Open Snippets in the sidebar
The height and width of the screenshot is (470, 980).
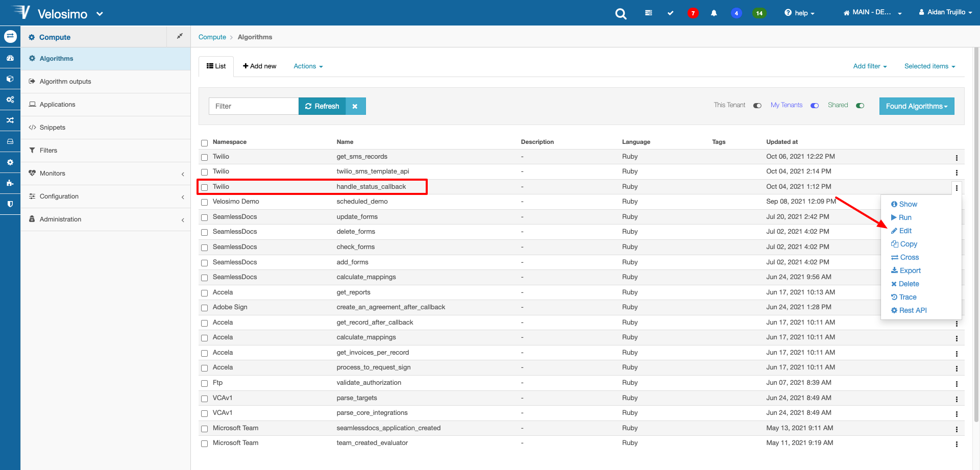106,128
